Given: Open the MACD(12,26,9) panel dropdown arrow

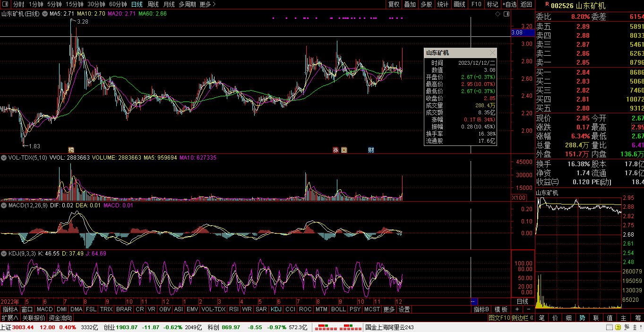Looking at the screenshot, I should [4, 205].
